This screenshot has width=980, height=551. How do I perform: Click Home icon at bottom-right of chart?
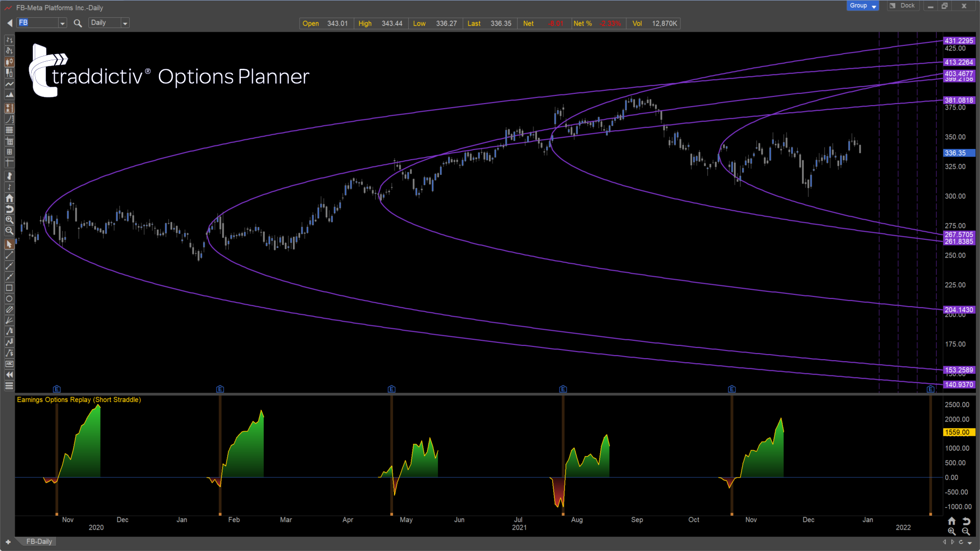[x=951, y=521]
